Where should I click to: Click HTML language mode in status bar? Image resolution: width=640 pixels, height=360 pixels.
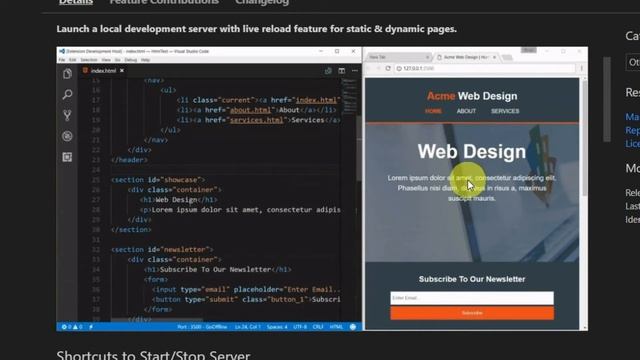click(x=336, y=327)
